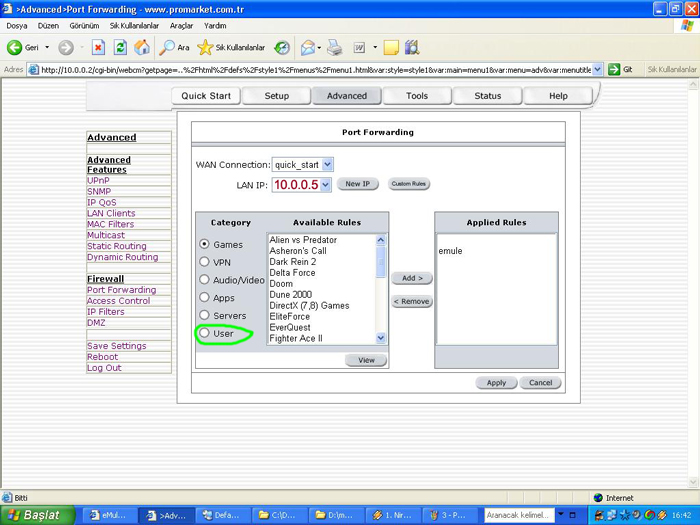Open the Başlat start button
700x525 pixels.
click(x=38, y=515)
